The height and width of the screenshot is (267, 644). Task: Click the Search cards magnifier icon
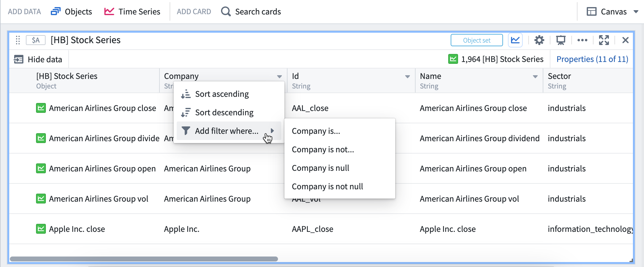point(226,11)
